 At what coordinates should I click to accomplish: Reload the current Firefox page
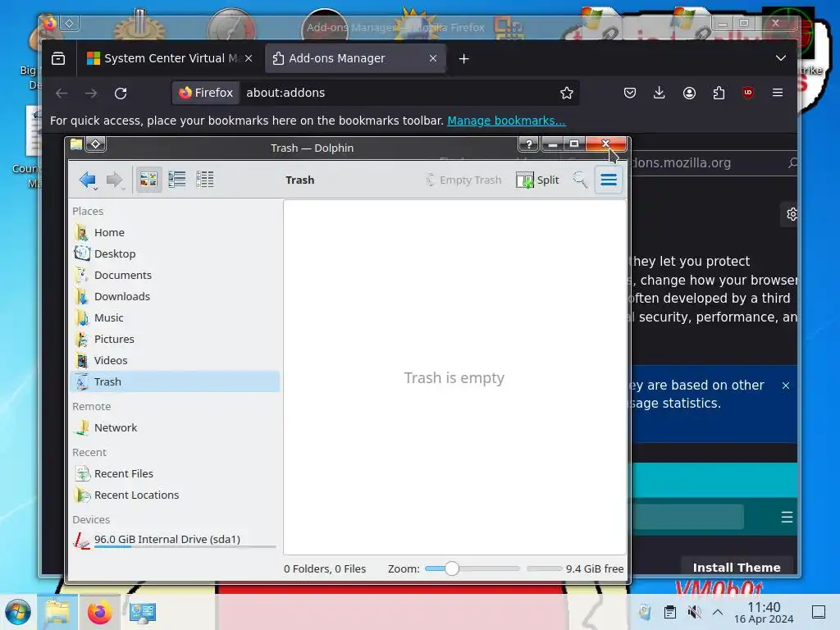pyautogui.click(x=121, y=94)
